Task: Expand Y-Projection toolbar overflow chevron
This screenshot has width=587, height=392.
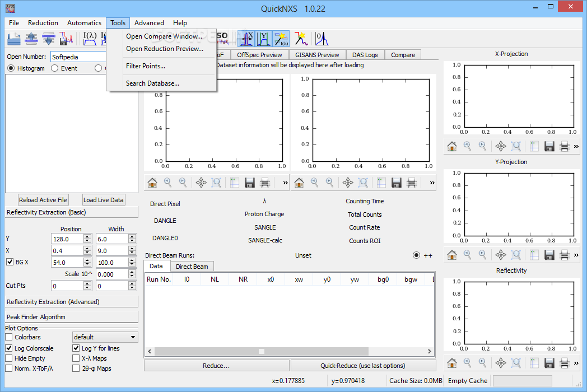Action: click(576, 255)
